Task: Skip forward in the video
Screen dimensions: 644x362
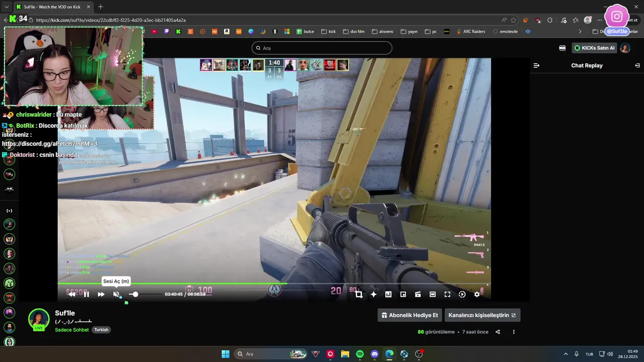Action: coord(101,294)
